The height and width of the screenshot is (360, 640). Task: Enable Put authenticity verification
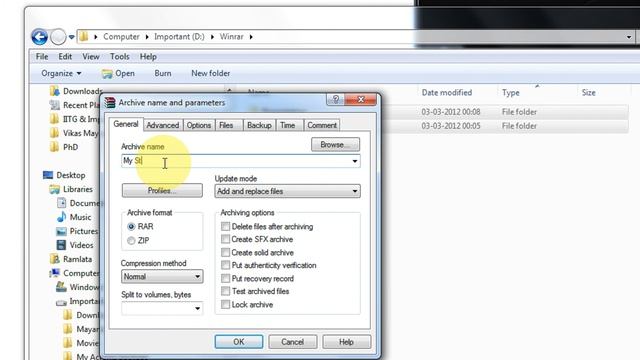point(225,265)
